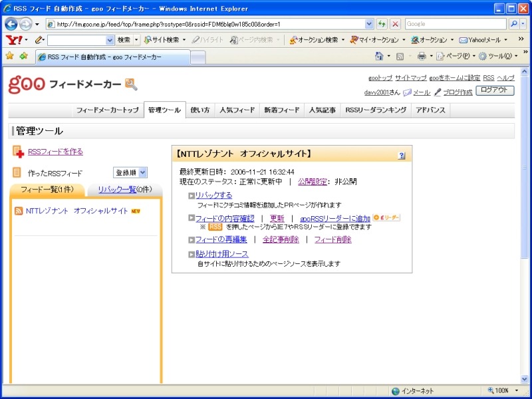532x399 pixels.
Task: Open the オークション検索 toolbar item
Action: coord(317,40)
